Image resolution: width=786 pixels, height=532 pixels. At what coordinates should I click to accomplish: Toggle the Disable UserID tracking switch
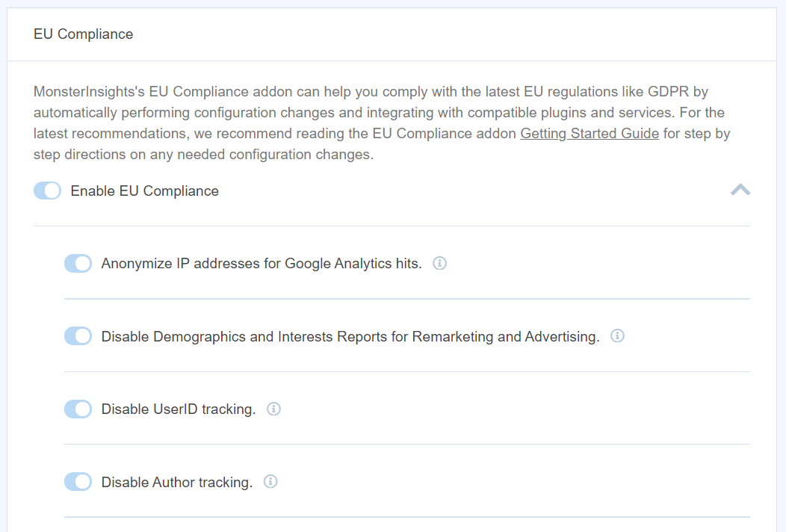[x=78, y=409]
